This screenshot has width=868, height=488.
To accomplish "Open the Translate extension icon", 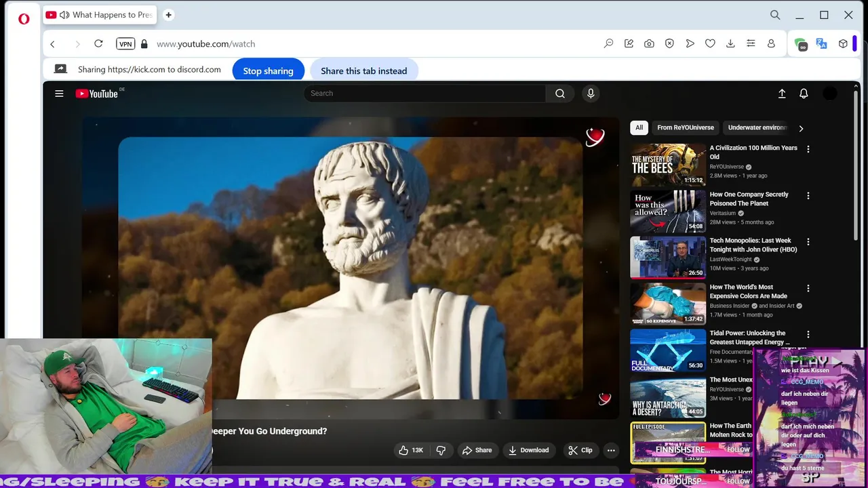I will (x=821, y=43).
